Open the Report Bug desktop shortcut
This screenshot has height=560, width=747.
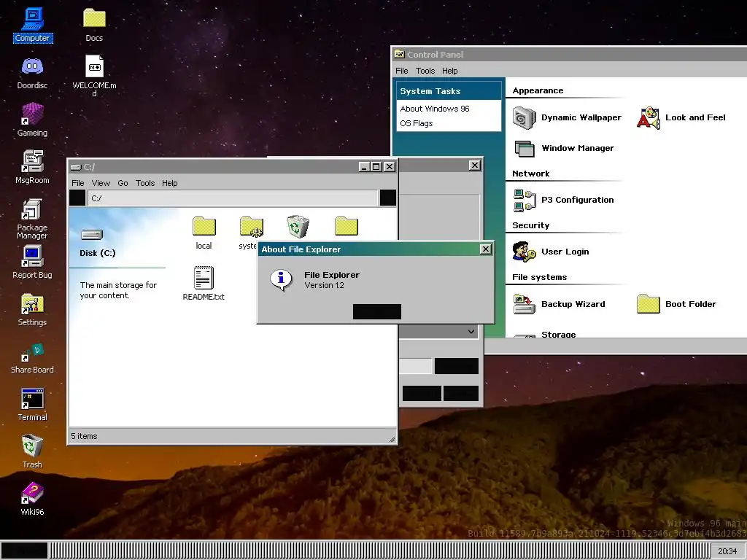pyautogui.click(x=32, y=262)
